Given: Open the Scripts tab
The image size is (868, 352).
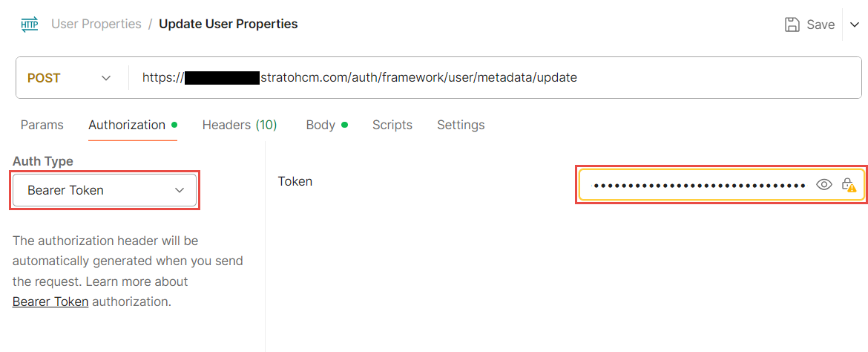Looking at the screenshot, I should (392, 125).
